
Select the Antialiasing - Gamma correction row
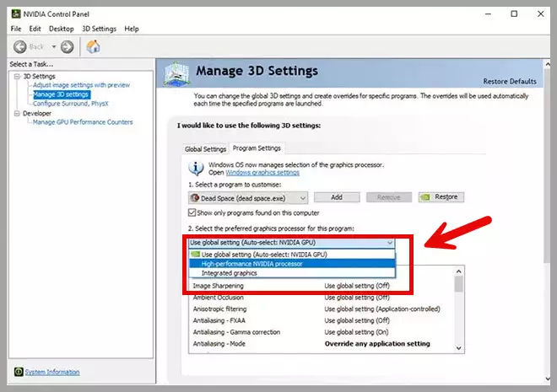click(x=322, y=332)
